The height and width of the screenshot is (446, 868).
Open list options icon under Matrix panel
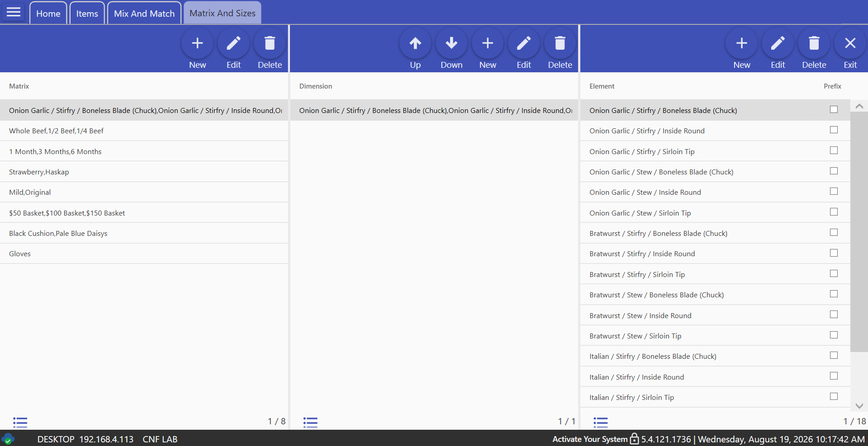[20, 422]
